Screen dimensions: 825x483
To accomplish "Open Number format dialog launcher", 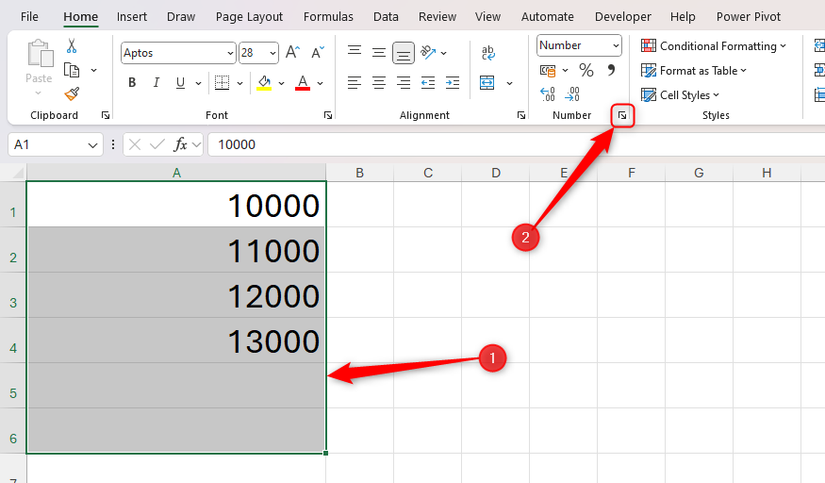I will pos(622,115).
